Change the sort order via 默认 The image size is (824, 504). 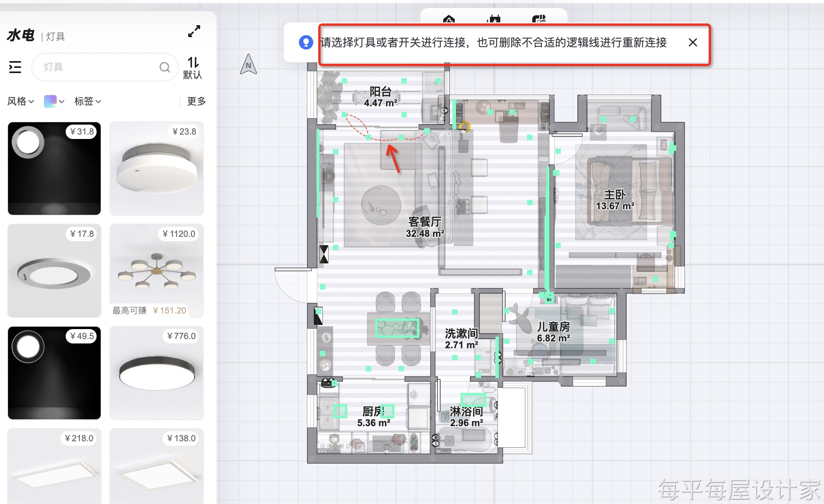pyautogui.click(x=193, y=68)
